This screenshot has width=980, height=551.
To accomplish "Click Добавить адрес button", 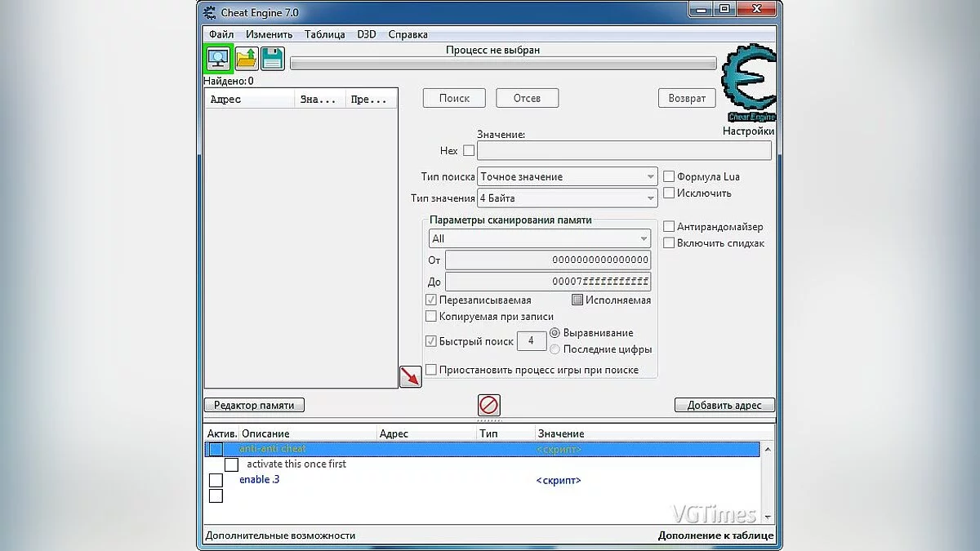I will coord(724,404).
